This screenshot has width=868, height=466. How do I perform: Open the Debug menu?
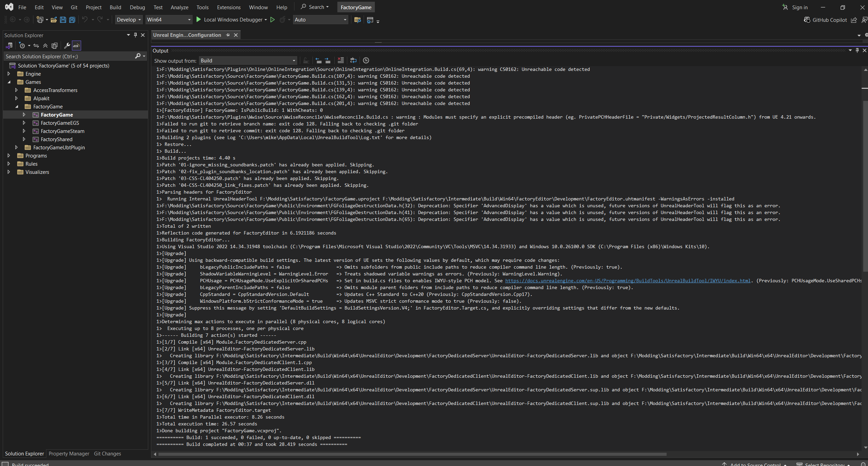point(137,7)
